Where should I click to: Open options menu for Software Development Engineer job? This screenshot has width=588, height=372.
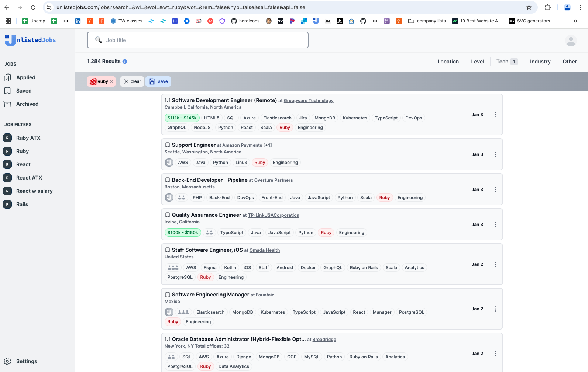[x=496, y=115]
